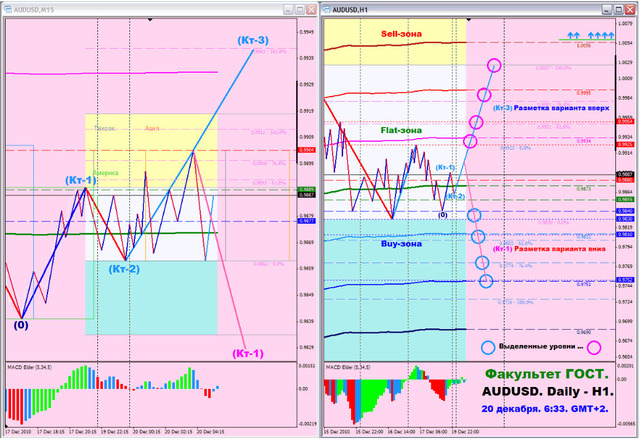The height and width of the screenshot is (440, 640).
Task: Click the MACD Elder label in H1 window
Action: [348, 367]
